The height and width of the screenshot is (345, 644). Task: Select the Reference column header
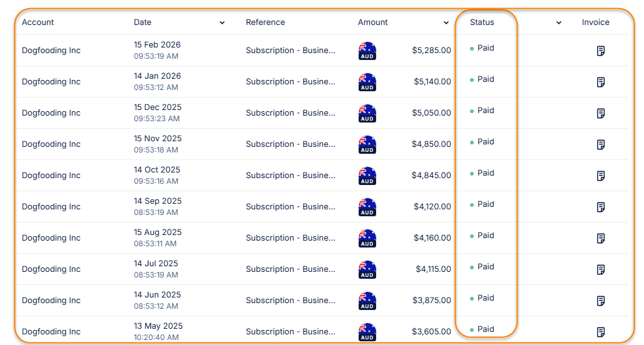pyautogui.click(x=265, y=22)
